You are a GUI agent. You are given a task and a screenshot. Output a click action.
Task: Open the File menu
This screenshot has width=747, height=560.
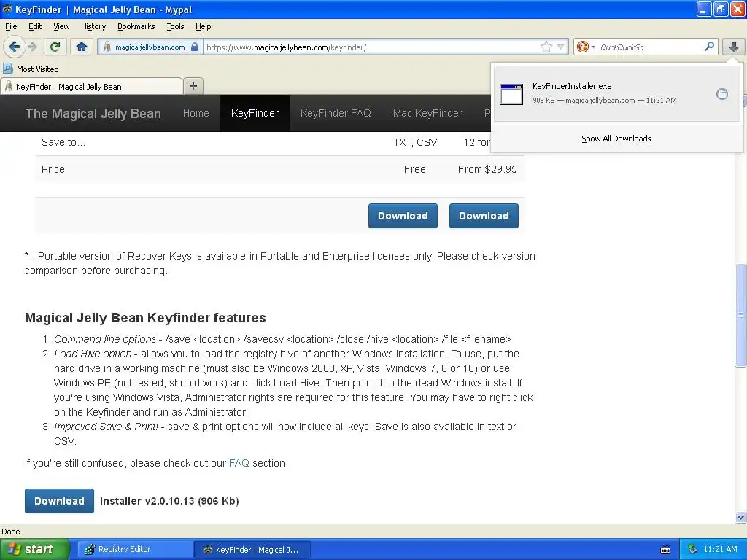tap(11, 26)
